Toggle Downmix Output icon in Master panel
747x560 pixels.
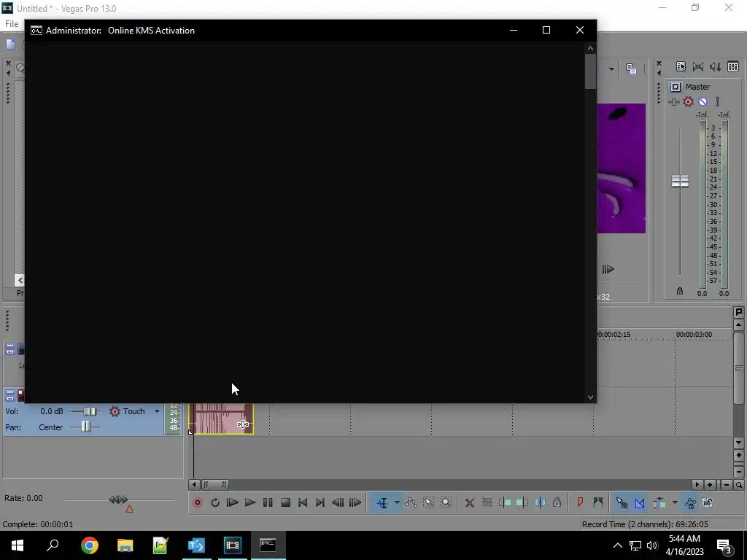[698, 66]
